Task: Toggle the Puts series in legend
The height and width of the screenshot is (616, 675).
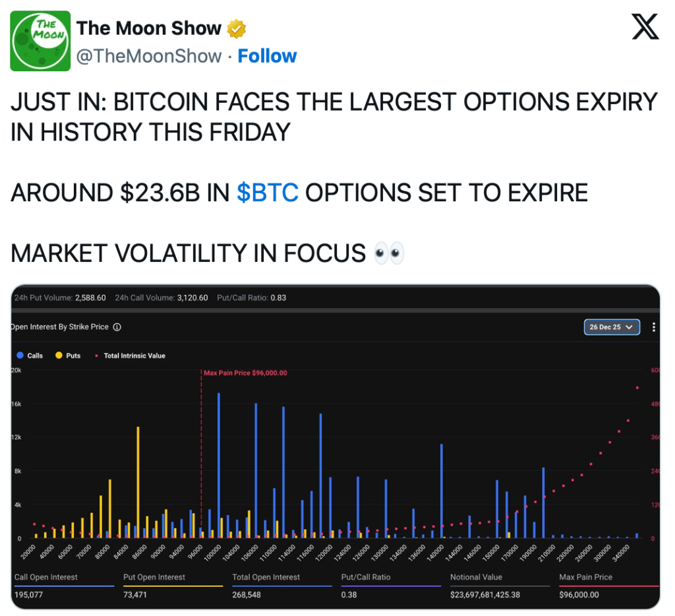Action: coord(73,355)
